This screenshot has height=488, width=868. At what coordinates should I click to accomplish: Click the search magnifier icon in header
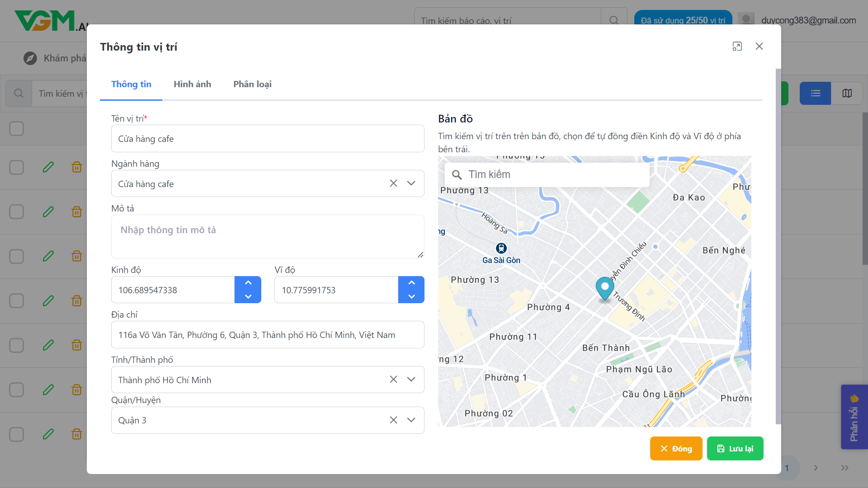click(x=613, y=20)
